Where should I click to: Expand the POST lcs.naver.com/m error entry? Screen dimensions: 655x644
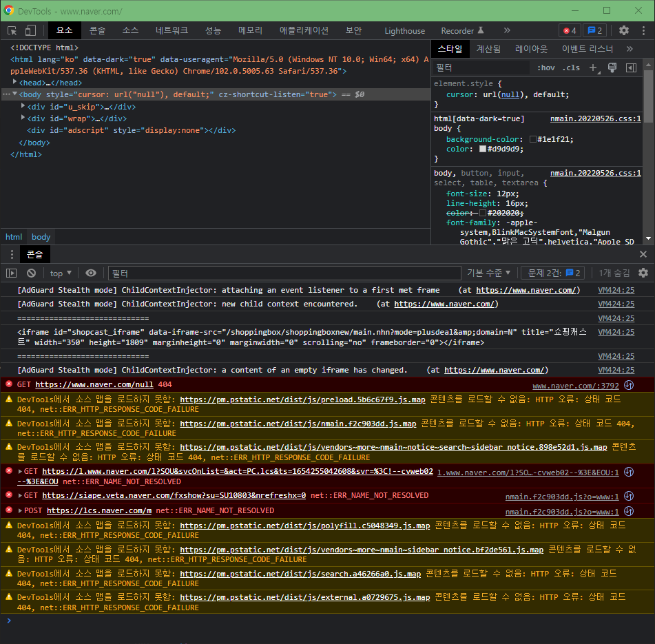pyautogui.click(x=20, y=510)
